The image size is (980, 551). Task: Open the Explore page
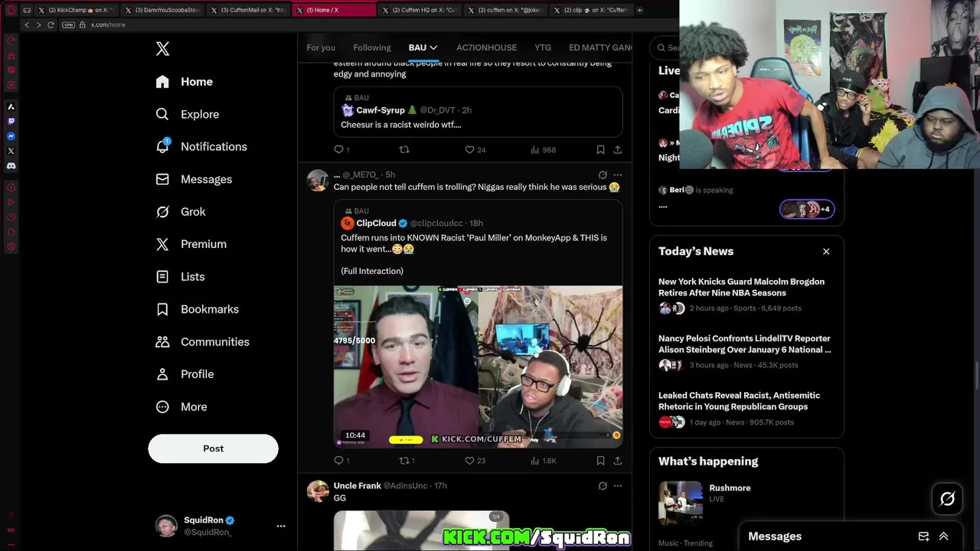point(188,114)
